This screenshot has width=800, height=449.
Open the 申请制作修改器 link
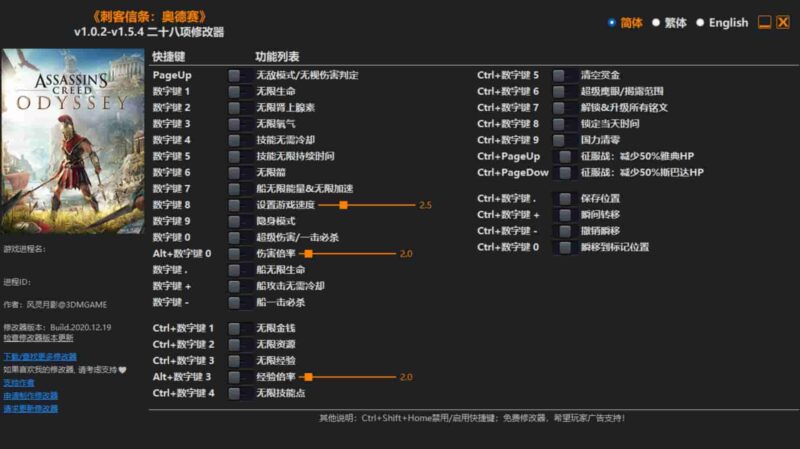[x=31, y=395]
